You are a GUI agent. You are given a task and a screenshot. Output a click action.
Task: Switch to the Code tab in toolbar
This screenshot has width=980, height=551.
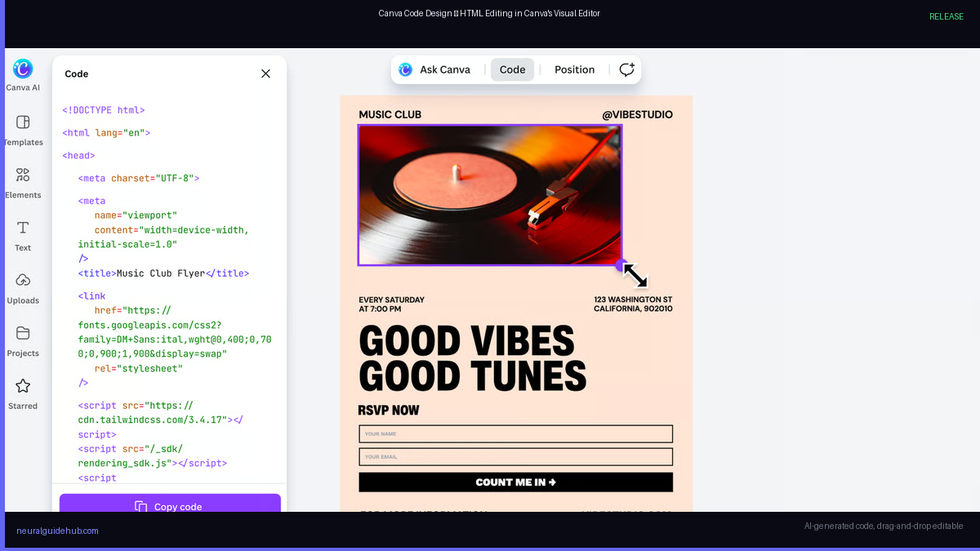pyautogui.click(x=512, y=69)
